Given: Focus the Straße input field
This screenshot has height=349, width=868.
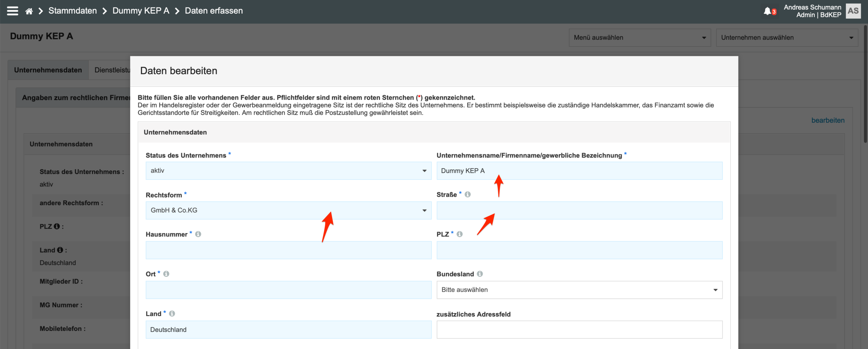Looking at the screenshot, I should (x=579, y=210).
